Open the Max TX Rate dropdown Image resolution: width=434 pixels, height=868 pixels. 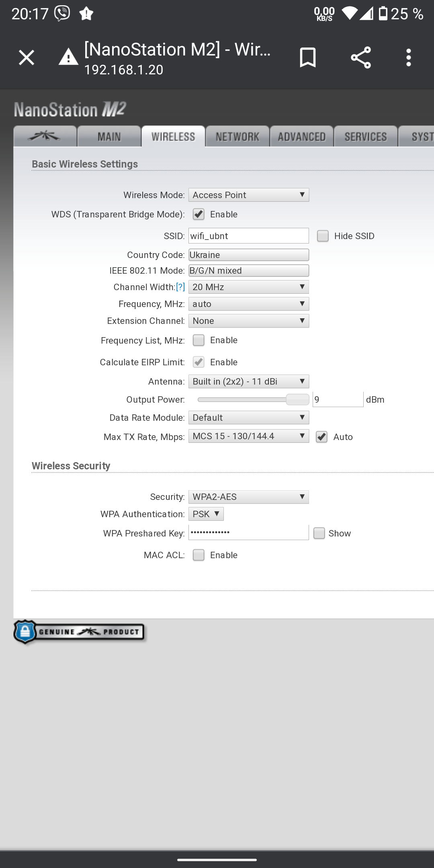click(x=249, y=436)
